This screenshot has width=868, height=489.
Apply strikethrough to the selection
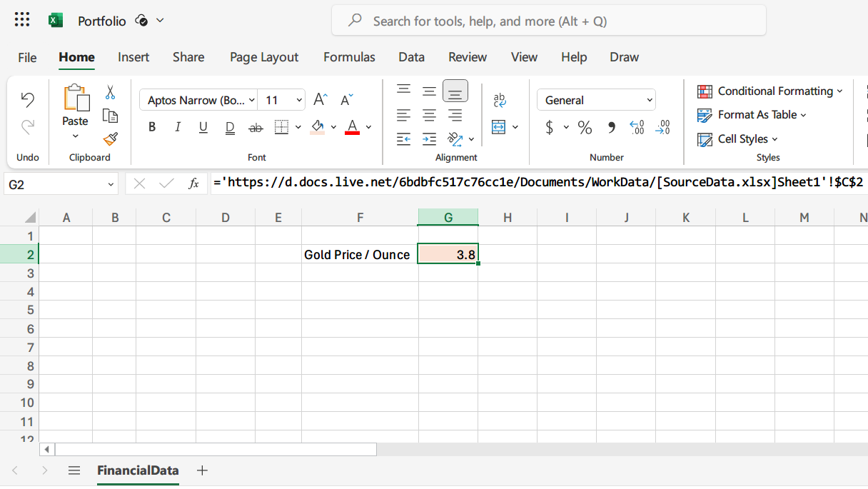tap(255, 126)
